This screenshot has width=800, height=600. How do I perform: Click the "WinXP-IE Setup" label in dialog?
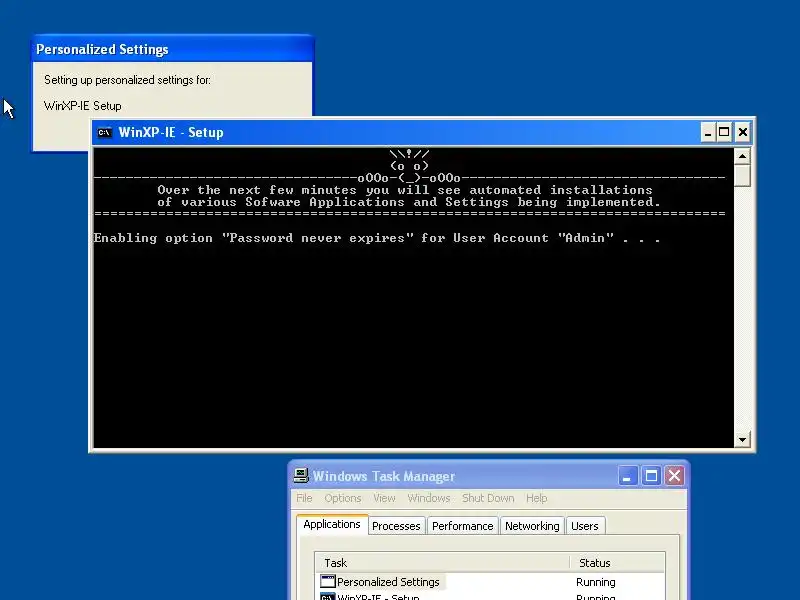83,106
